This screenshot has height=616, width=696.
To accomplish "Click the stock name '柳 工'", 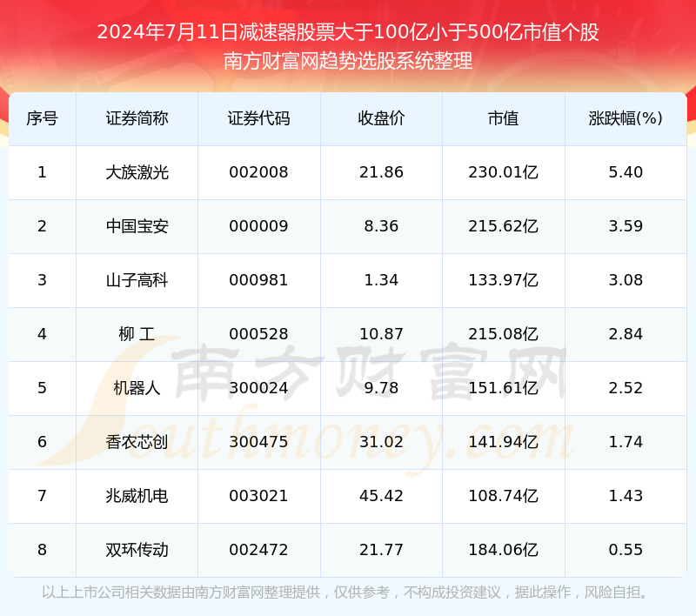I will point(137,334).
